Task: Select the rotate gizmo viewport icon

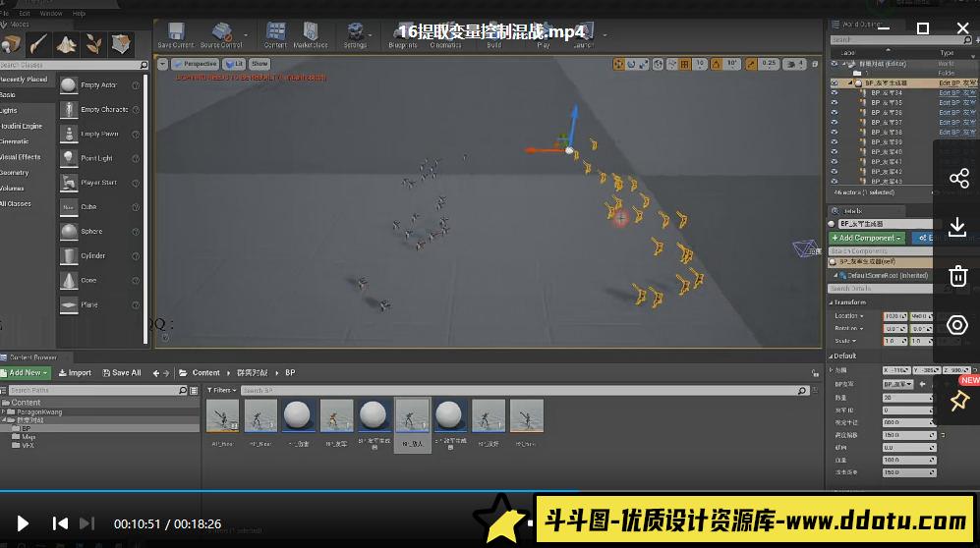Action: (631, 64)
